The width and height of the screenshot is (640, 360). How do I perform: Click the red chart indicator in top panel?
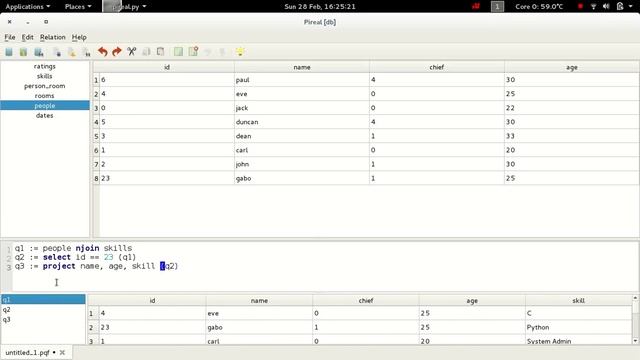click(476, 7)
